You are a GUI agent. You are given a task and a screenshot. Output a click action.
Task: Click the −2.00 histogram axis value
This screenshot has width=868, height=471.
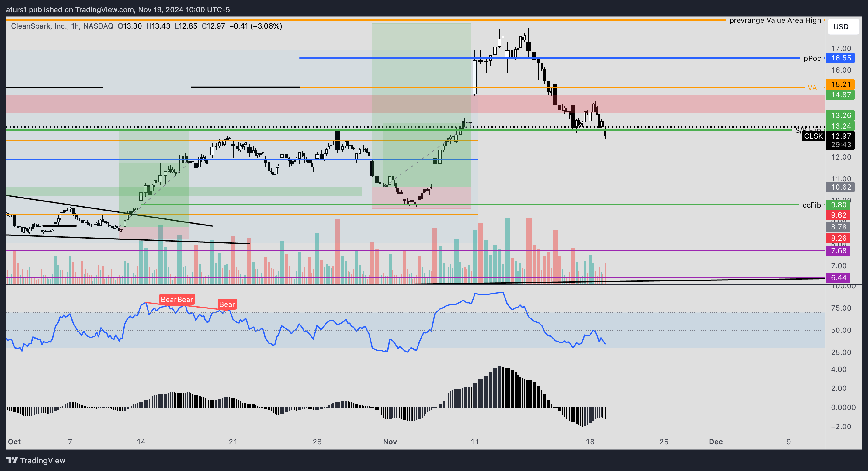841,427
